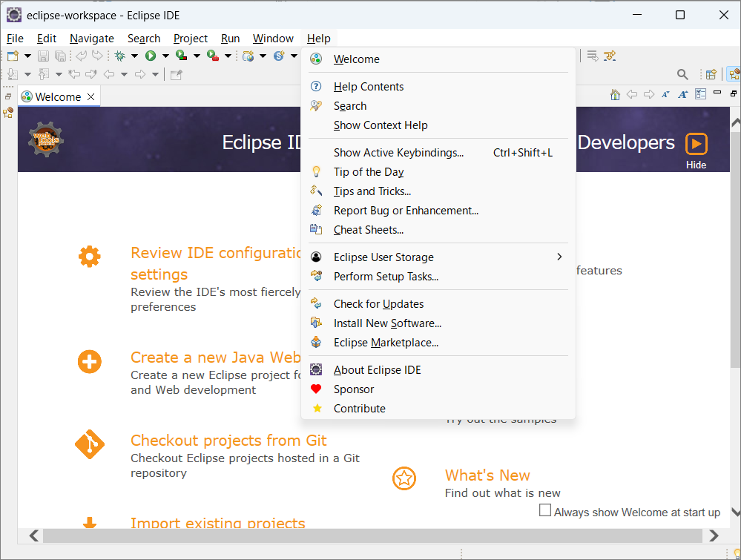Image resolution: width=741 pixels, height=560 pixels.
Task: Click horizontal scrollbar right arrow
Action: click(714, 536)
